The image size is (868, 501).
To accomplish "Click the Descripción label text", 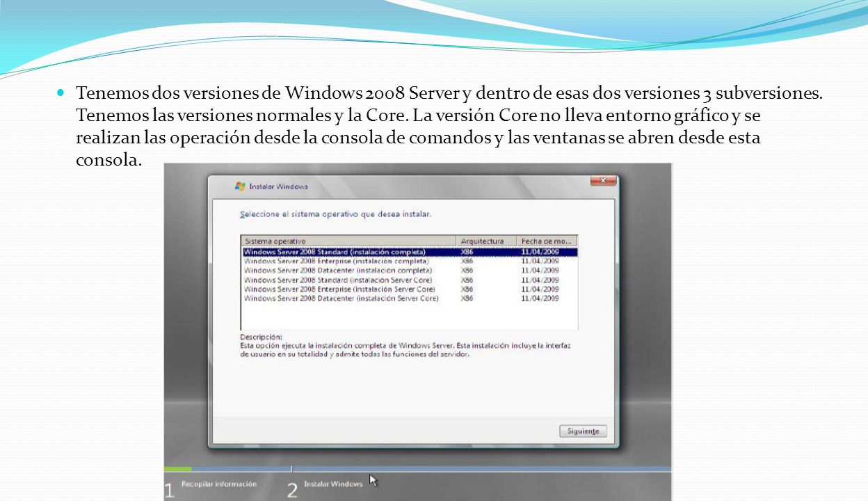I will pos(261,336).
